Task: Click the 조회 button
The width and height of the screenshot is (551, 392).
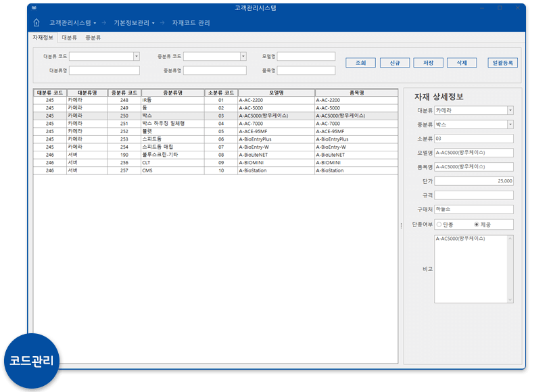Action: click(x=360, y=63)
